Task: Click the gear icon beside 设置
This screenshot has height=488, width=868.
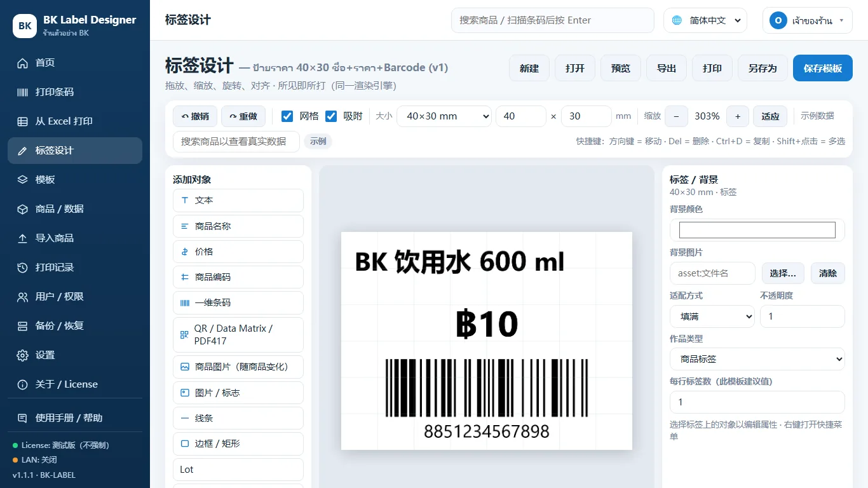Action: coord(23,355)
